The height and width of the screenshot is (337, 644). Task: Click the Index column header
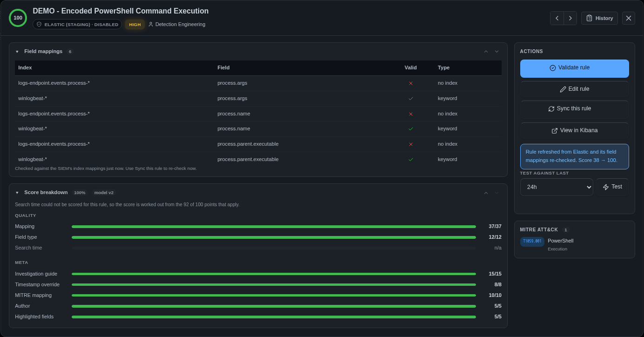point(25,68)
